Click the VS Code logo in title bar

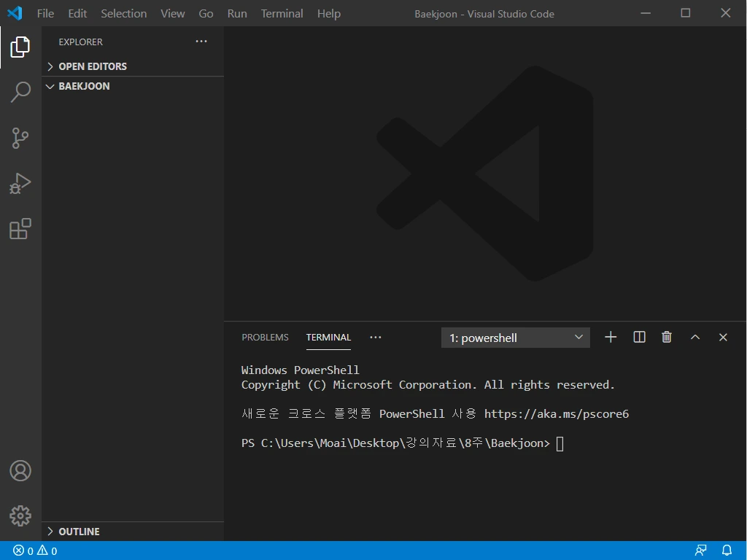tap(15, 13)
